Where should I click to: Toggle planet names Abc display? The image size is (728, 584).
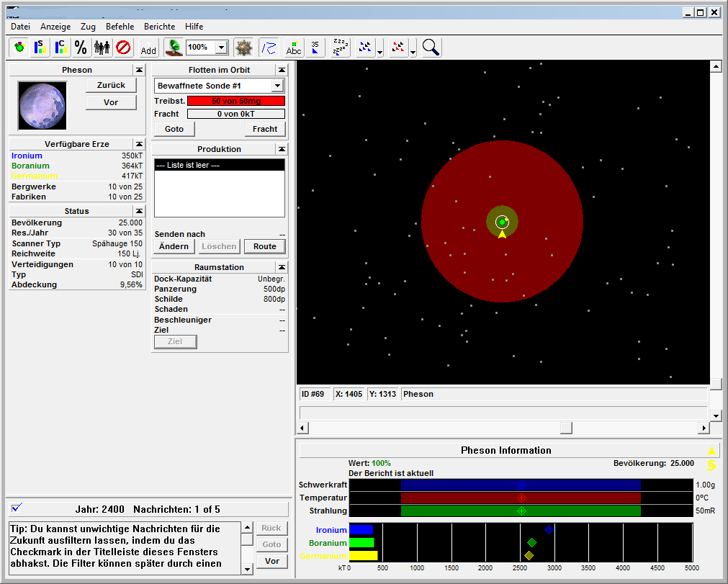tap(294, 48)
